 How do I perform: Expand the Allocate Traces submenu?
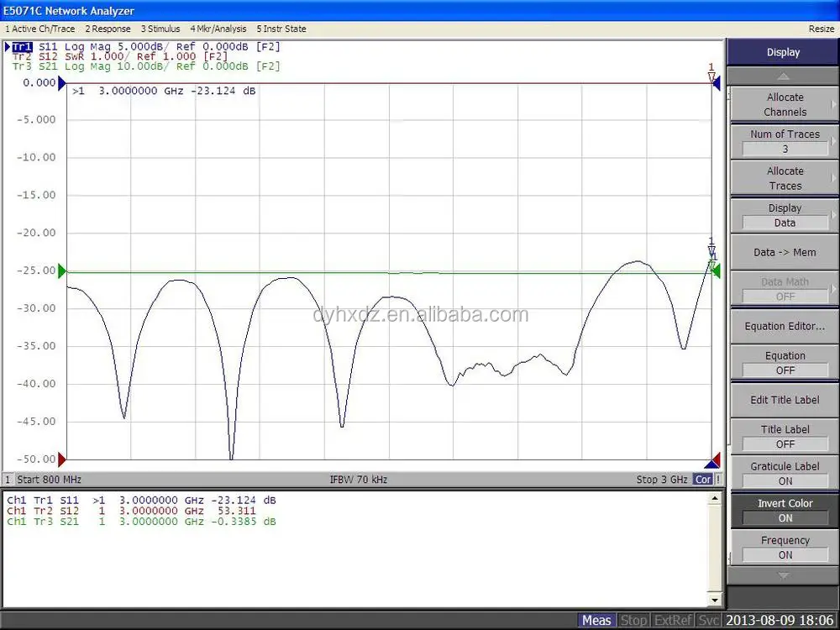tap(785, 178)
